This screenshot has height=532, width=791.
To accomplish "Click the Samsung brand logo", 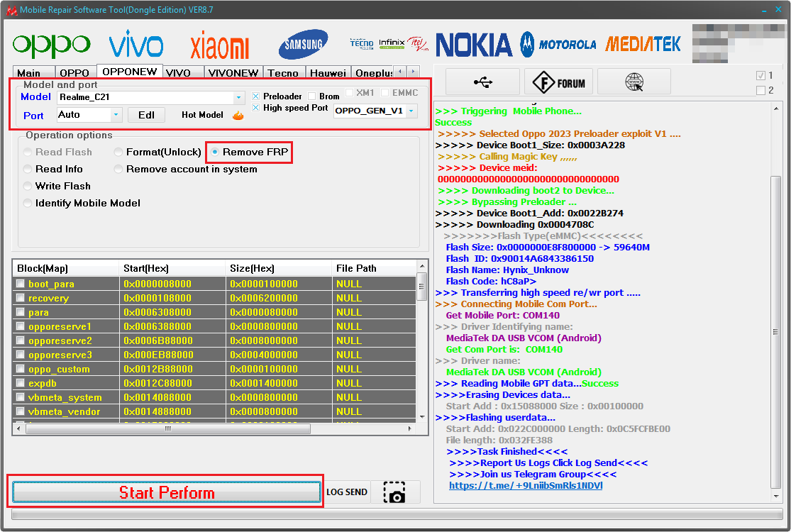I will click(x=303, y=45).
